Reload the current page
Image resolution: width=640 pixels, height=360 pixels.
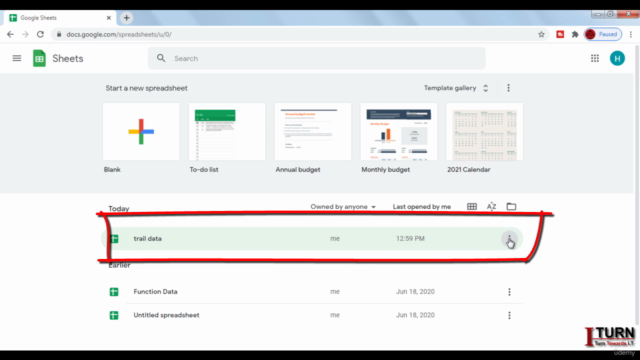[40, 34]
